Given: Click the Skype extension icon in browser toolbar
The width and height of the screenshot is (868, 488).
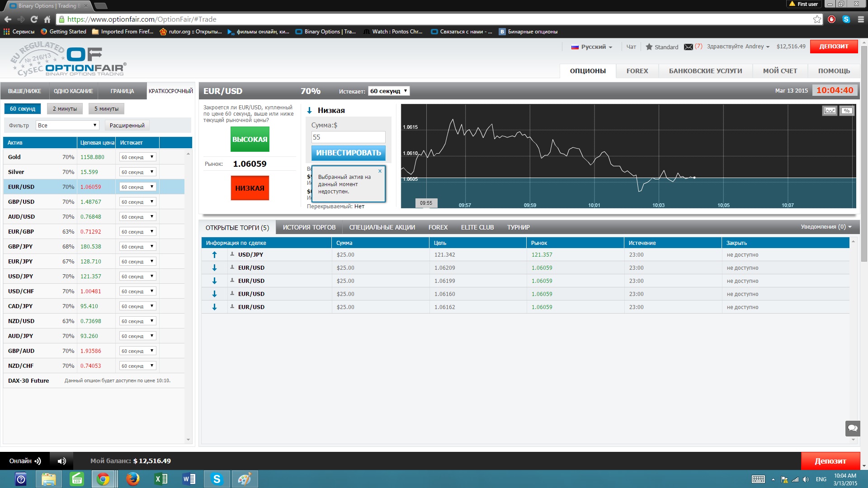Looking at the screenshot, I should (846, 19).
